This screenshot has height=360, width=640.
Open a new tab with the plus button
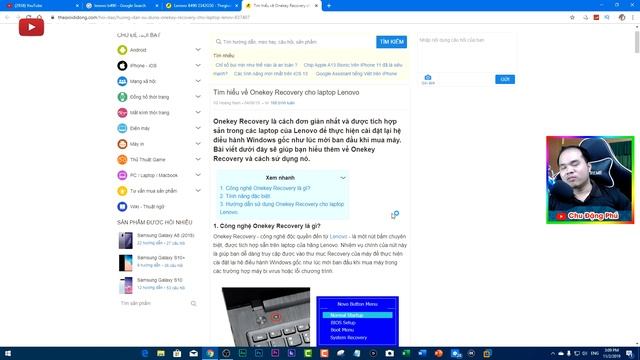[x=329, y=6]
